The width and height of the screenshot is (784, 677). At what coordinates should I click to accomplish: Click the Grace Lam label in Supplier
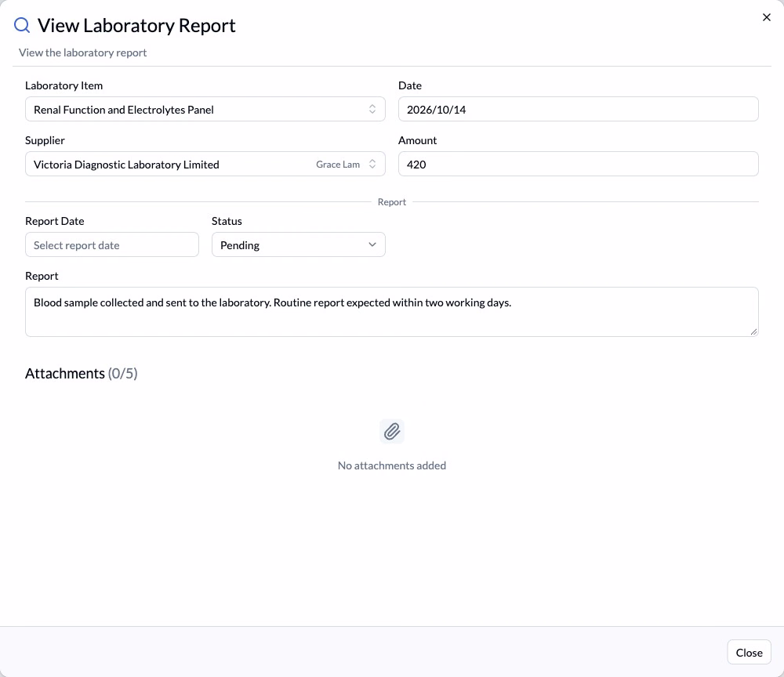point(338,165)
